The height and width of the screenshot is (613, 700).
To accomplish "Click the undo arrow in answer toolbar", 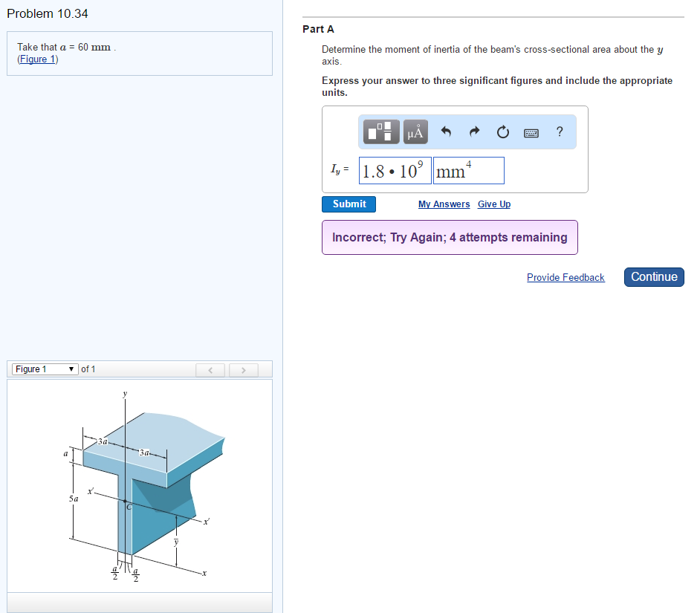I will click(x=444, y=132).
